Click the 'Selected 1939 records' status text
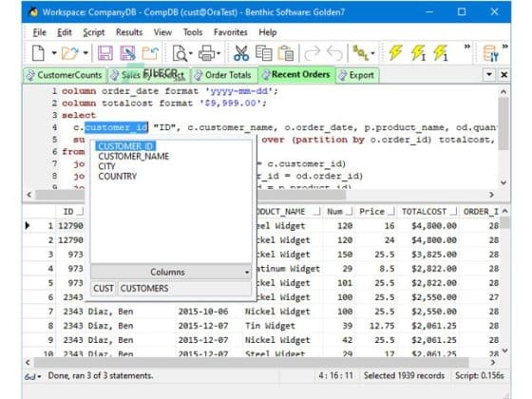Screen dimensions: 532x399 (x=404, y=375)
